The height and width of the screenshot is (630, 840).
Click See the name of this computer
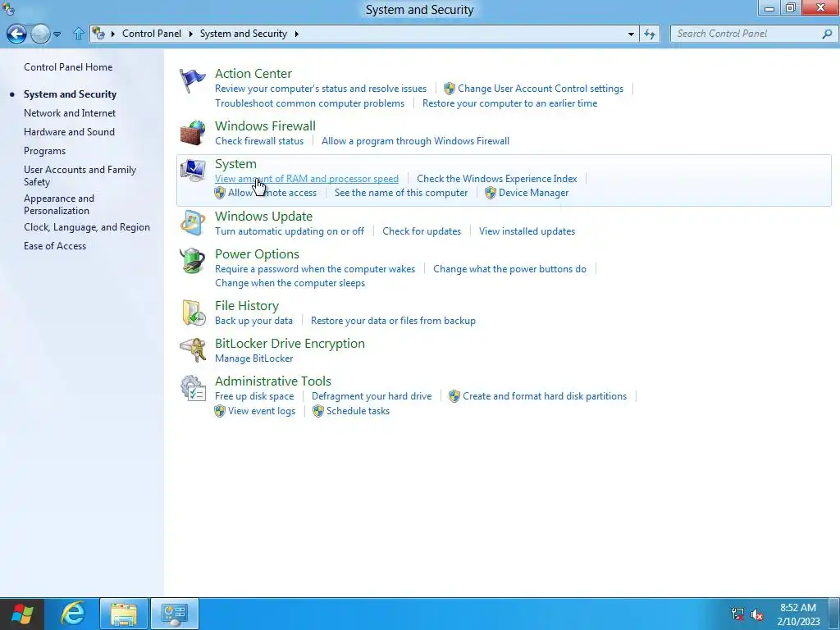401,193
